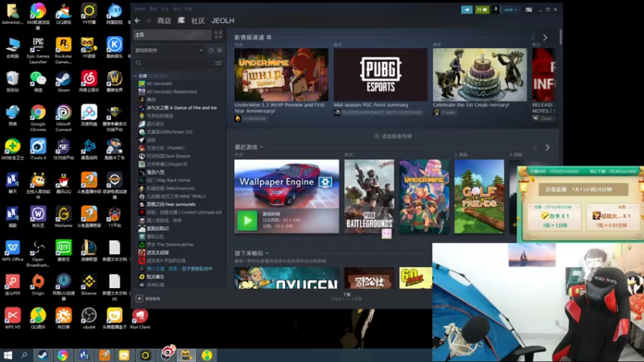Open the 库 (Library) tab in Steam
The height and width of the screenshot is (362, 644).
click(x=181, y=21)
